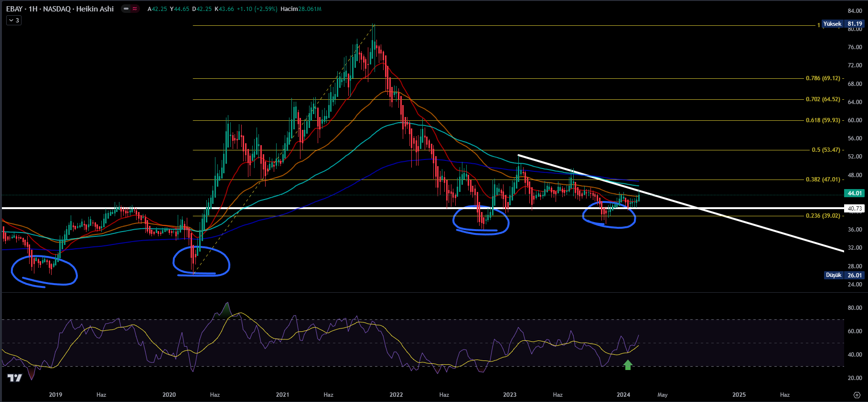Viewport: 868px width, 402px height.
Task: Click the Yüksek 81.19 price label
Action: (x=843, y=24)
